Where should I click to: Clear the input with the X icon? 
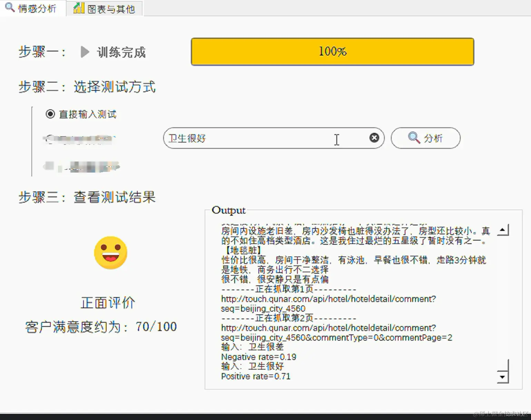coord(374,138)
